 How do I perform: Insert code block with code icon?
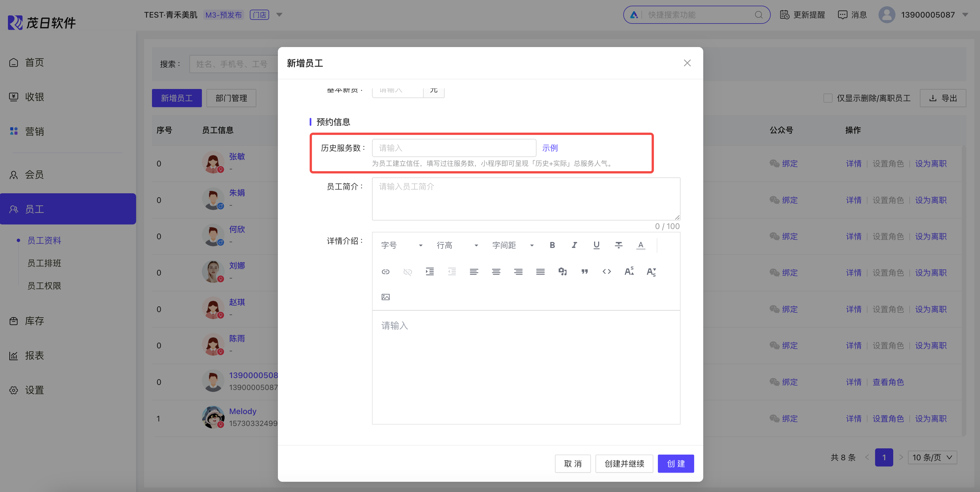(607, 272)
